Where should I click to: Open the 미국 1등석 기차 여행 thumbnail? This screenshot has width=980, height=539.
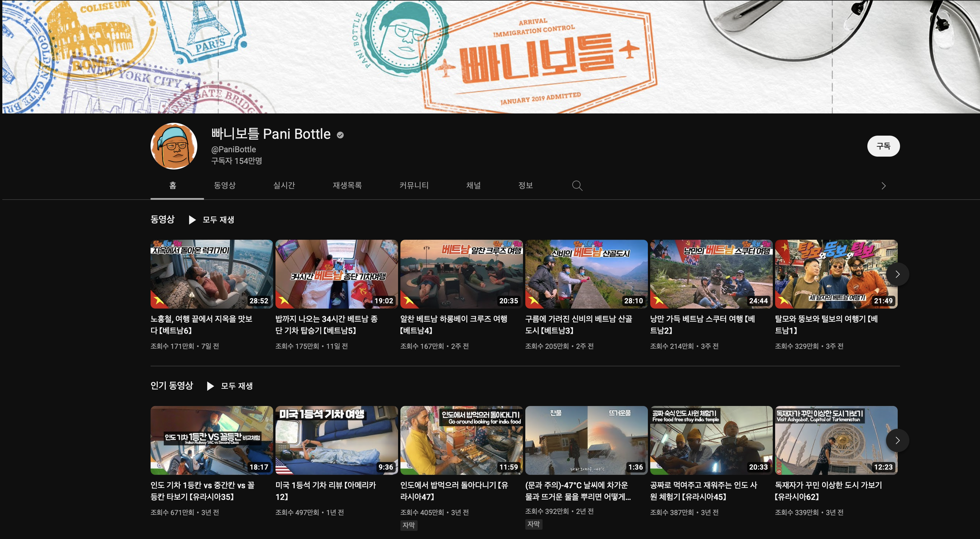click(336, 440)
